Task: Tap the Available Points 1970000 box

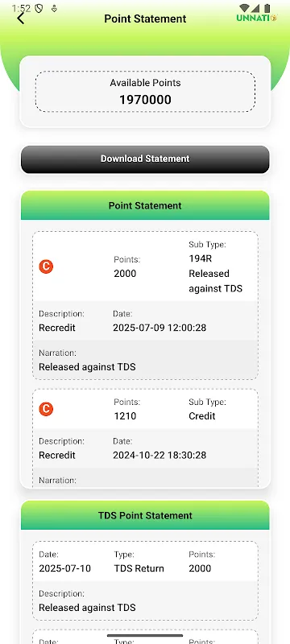Action: point(145,92)
